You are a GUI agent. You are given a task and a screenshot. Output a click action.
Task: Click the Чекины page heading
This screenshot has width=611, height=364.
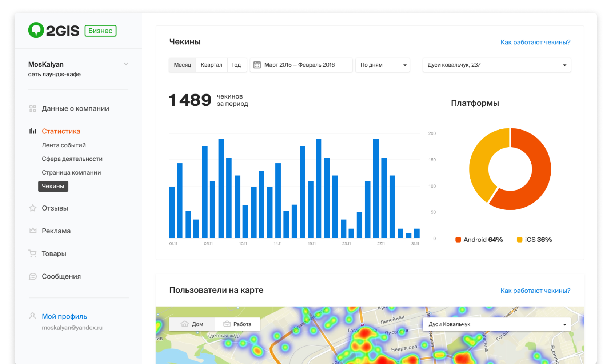[x=185, y=42]
